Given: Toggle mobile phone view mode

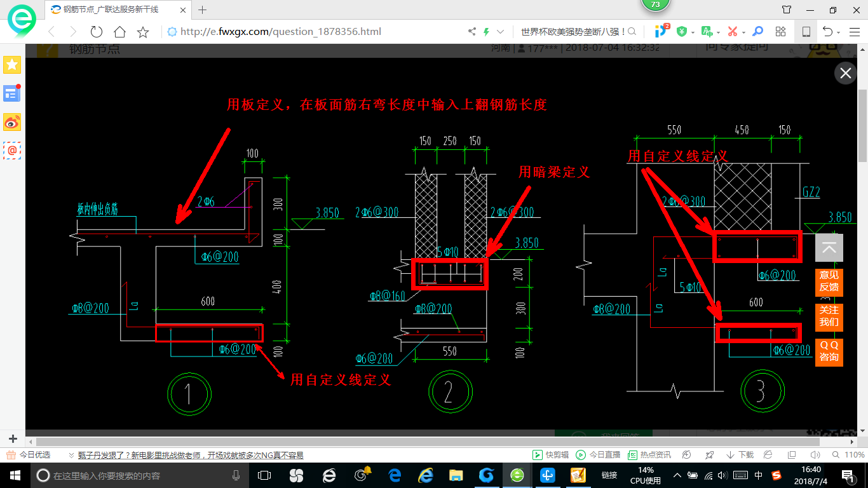Looking at the screenshot, I should tap(806, 32).
